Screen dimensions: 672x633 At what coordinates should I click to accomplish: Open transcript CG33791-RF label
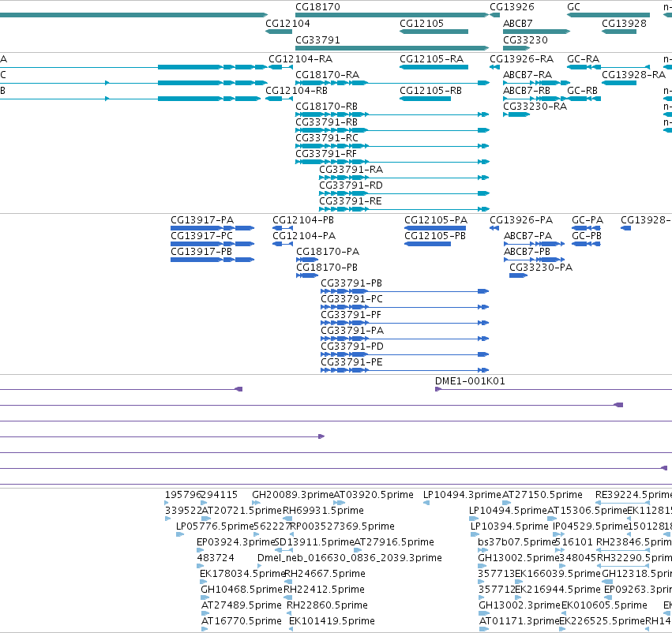pyautogui.click(x=326, y=154)
